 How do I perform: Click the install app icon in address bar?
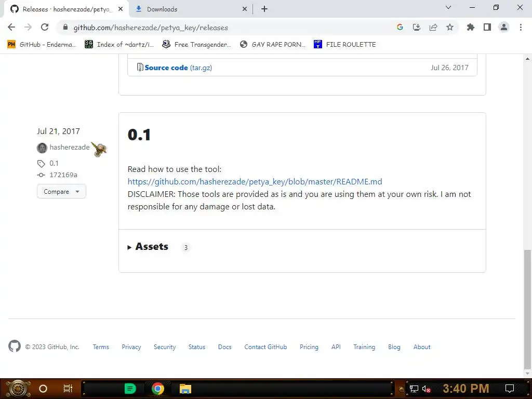[416, 27]
